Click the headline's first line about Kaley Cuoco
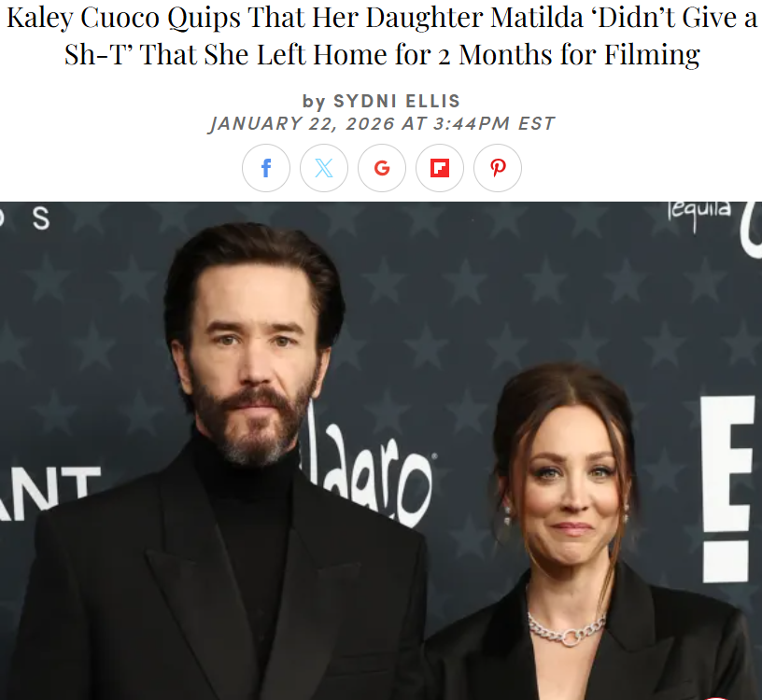The image size is (762, 700). tap(382, 18)
